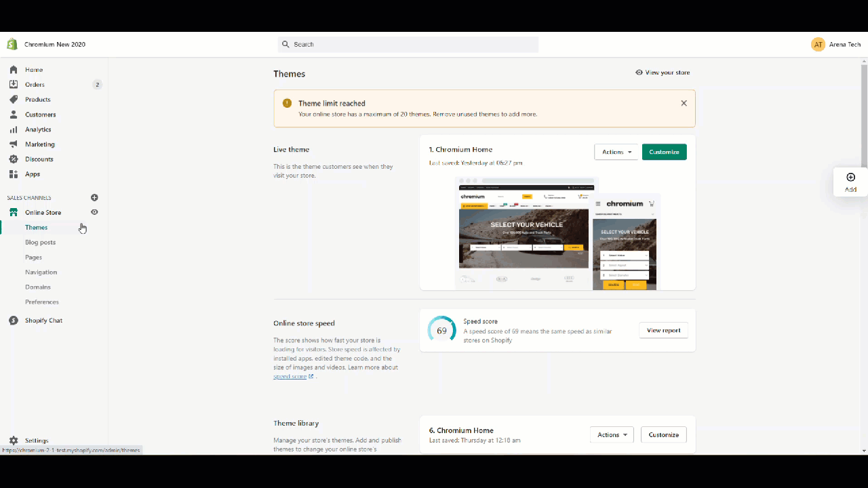Image resolution: width=868 pixels, height=488 pixels.
Task: Open Shopify Chat channel
Action: tap(44, 320)
